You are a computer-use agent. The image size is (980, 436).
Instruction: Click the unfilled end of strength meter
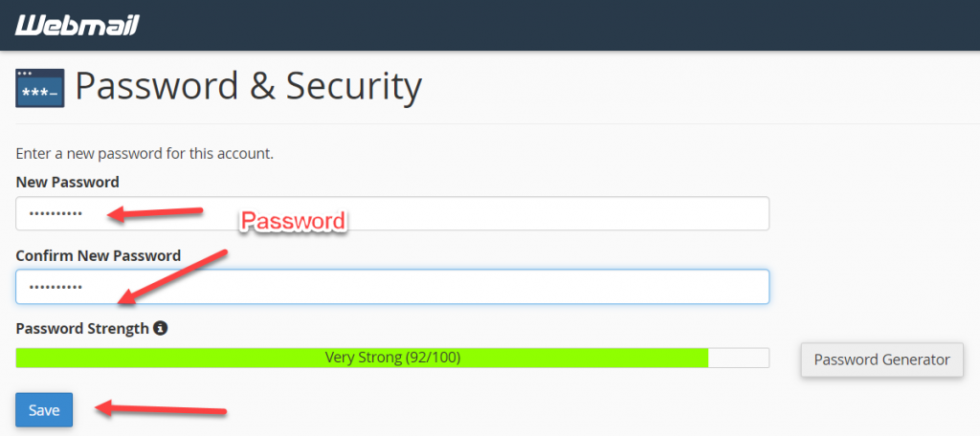click(x=739, y=358)
